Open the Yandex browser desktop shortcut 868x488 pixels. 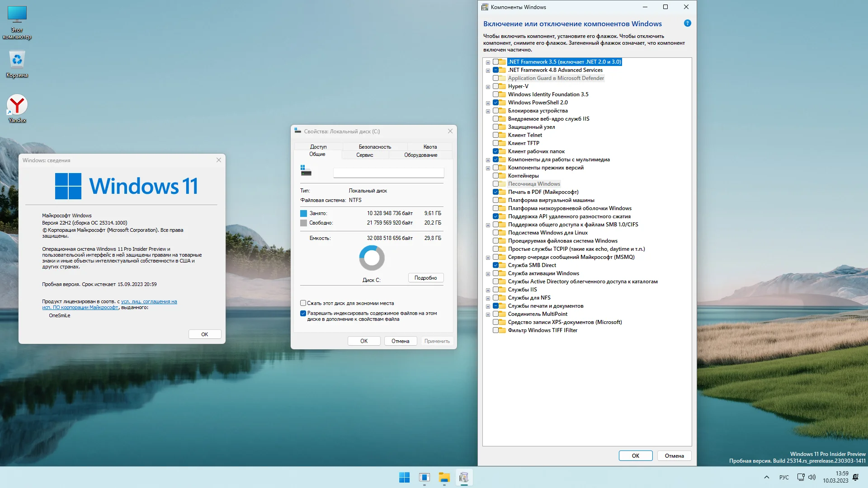coord(17,106)
